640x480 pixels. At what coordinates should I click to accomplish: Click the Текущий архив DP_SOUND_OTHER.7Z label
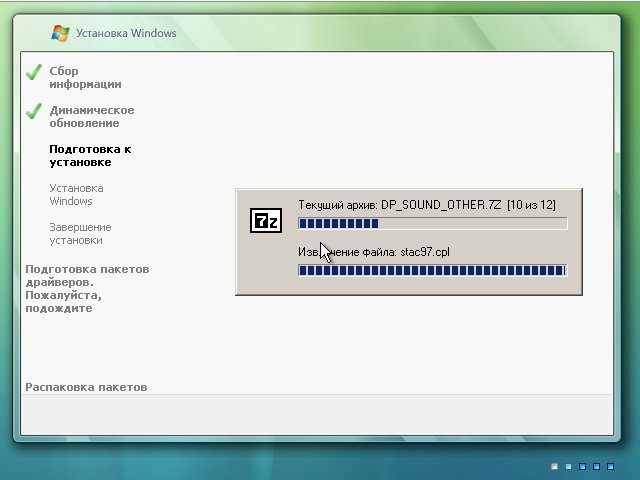tap(427, 205)
